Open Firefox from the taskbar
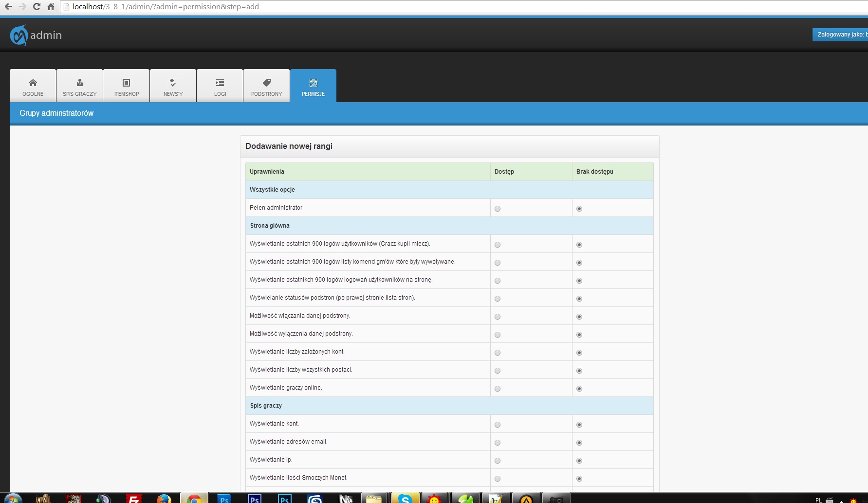Viewport: 868px width, 503px height. [x=164, y=499]
